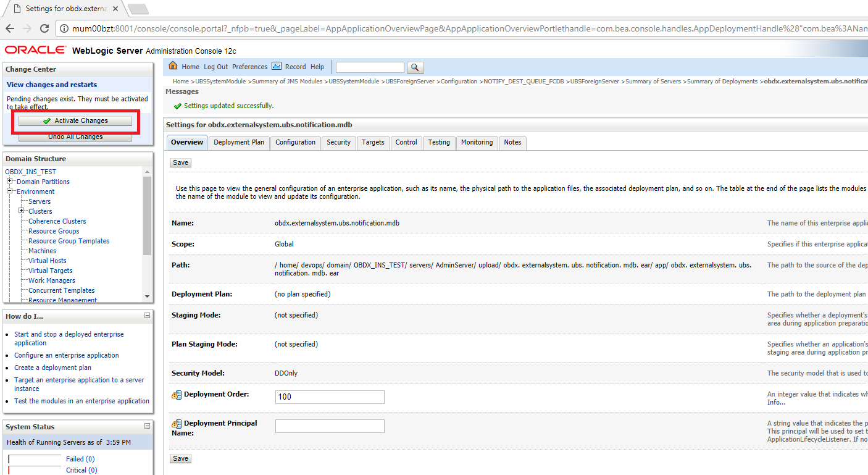
Task: Click View changes and restarts link
Action: (x=52, y=85)
